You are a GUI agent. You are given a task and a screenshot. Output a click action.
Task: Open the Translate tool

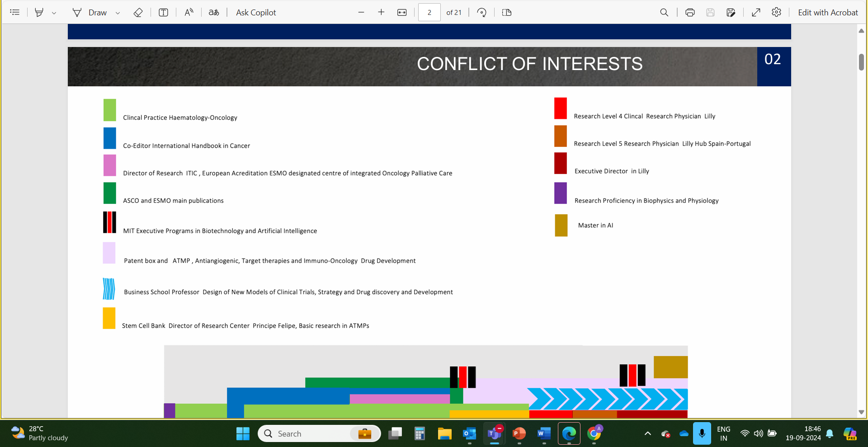tap(214, 12)
